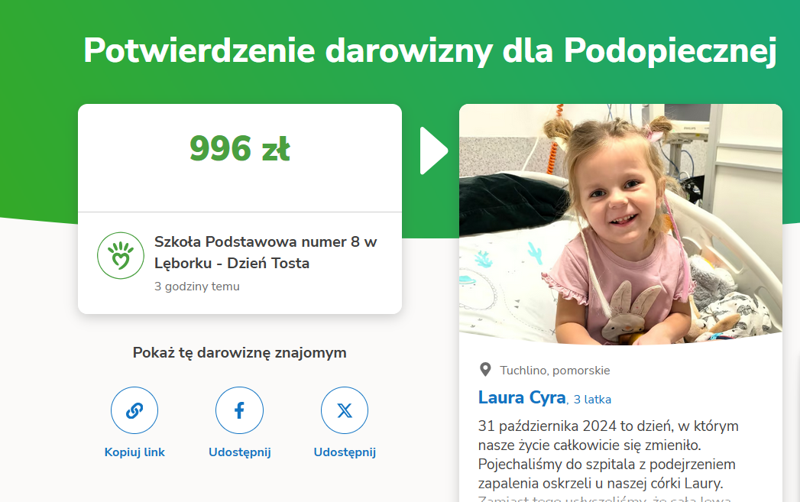Click the white arrow between cards

pos(434,151)
